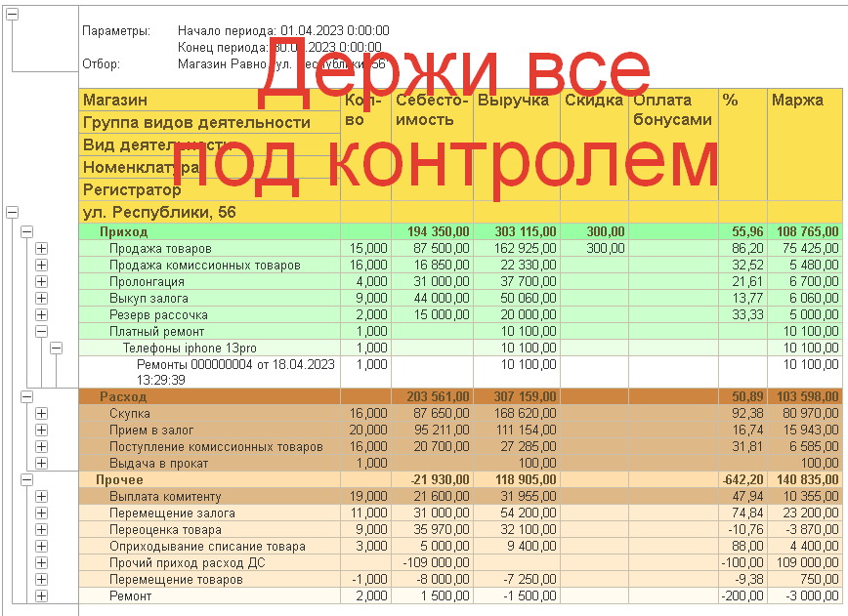Collapse the report parameters group at top
The width and height of the screenshot is (848, 616).
(x=12, y=15)
